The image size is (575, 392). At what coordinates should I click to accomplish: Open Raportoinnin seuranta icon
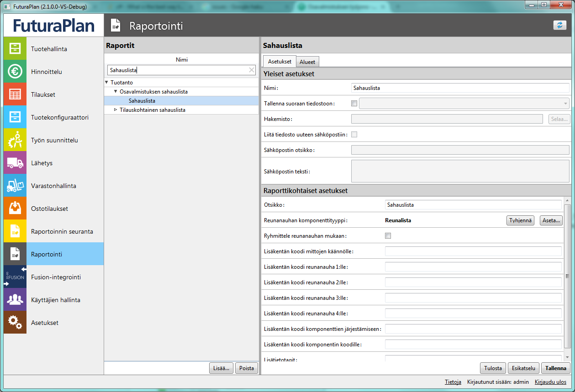(15, 231)
